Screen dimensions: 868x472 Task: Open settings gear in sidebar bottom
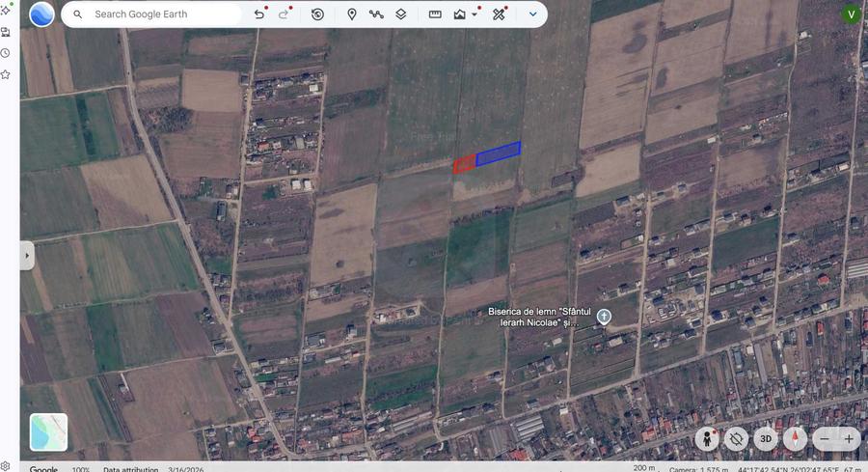[x=5, y=466]
